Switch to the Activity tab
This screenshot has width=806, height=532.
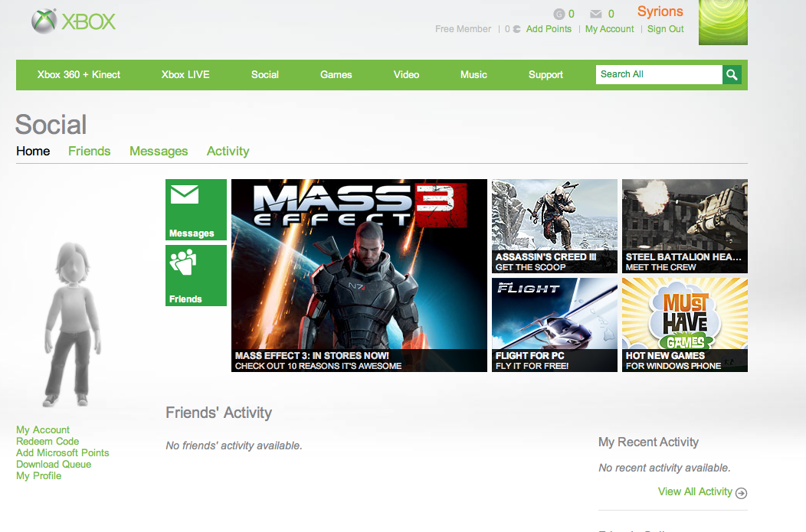[x=228, y=152]
